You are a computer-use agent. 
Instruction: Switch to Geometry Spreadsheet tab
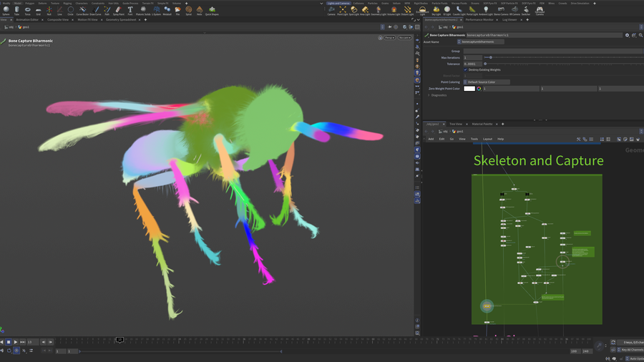[121, 20]
